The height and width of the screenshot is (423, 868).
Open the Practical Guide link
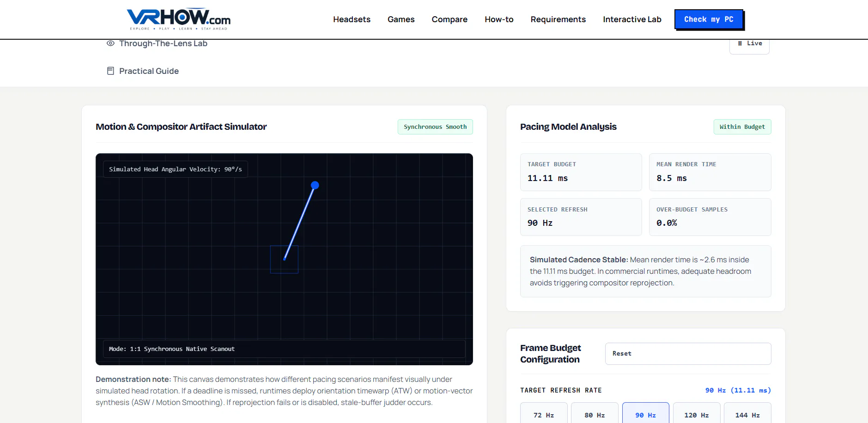tap(149, 71)
